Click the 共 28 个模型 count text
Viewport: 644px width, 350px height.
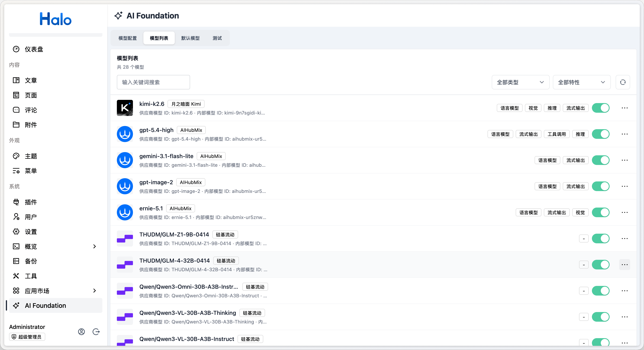(130, 67)
